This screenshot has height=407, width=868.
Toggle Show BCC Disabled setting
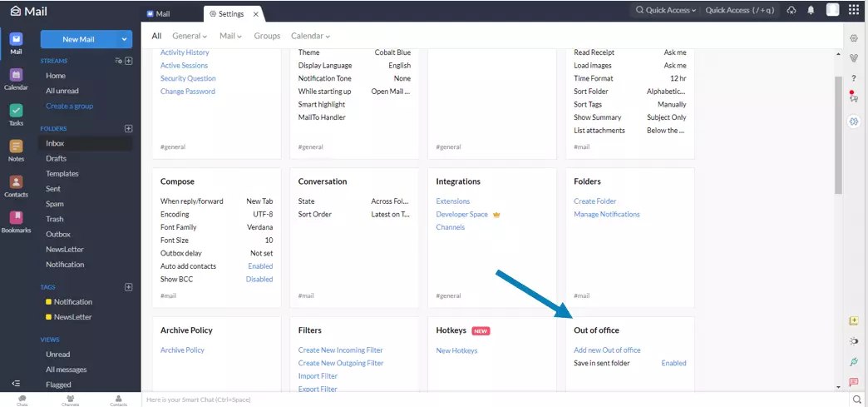pyautogui.click(x=259, y=279)
